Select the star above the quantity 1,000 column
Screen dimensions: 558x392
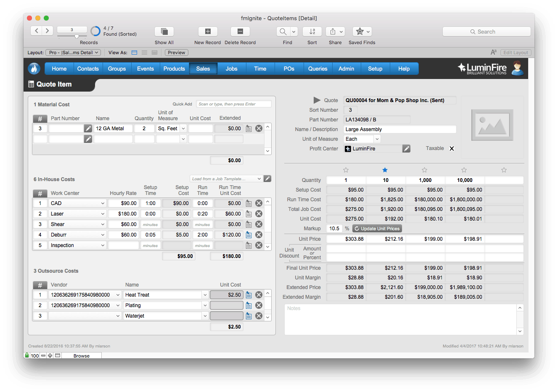point(424,170)
